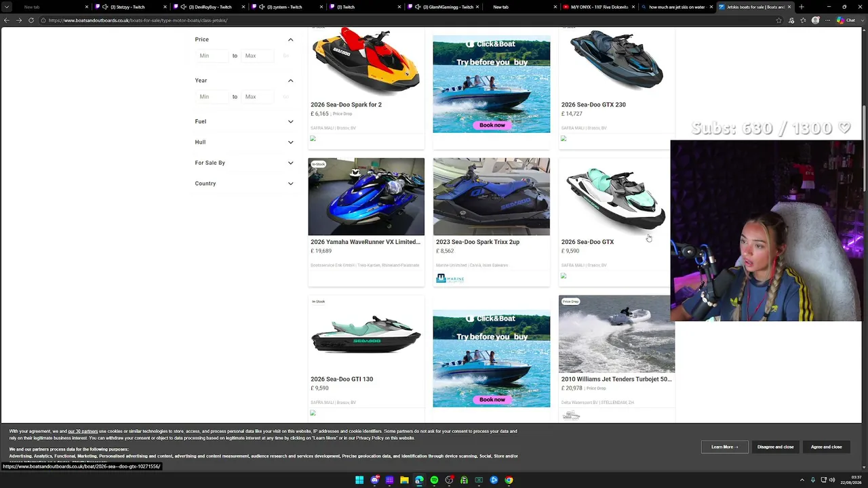The image size is (868, 488).
Task: Switch to the GlamNGamingg - Twitch tab
Action: point(445,7)
